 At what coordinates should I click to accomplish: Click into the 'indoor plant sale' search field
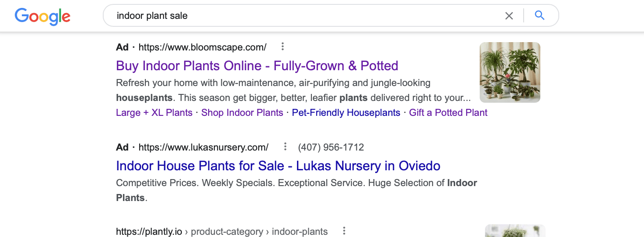point(303,16)
